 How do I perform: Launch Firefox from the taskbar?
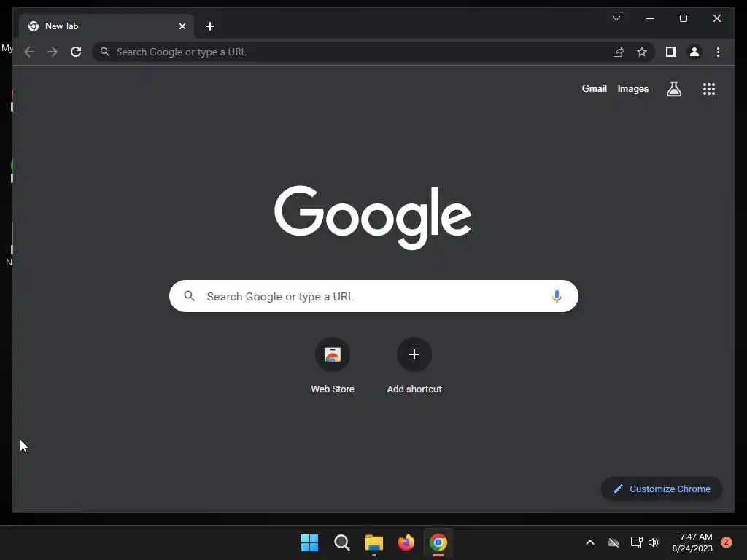coord(406,542)
